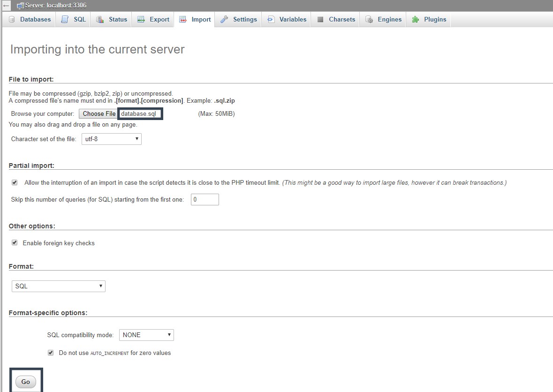Click the Status chart icon
553x392 pixels.
[x=100, y=19]
